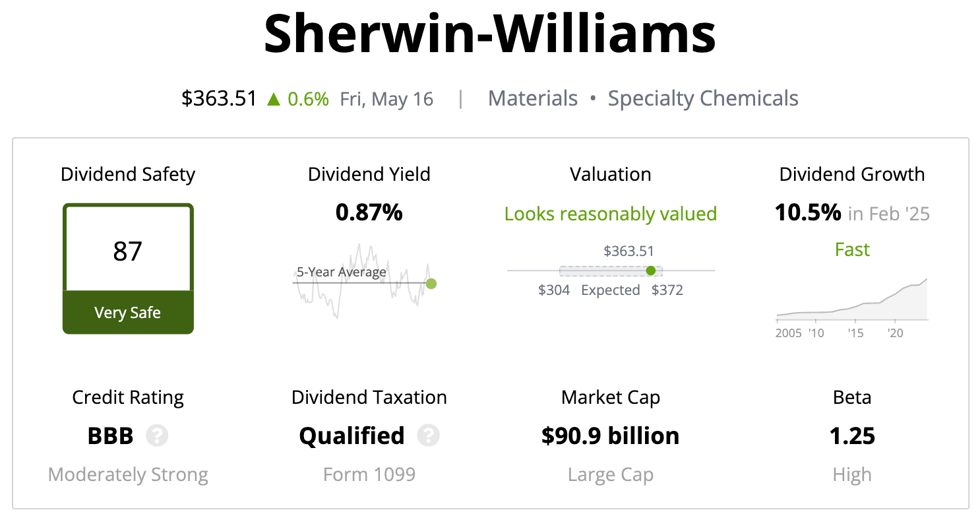This screenshot has height=514, width=980.
Task: Click the green valuation marker dot
Action: click(651, 271)
